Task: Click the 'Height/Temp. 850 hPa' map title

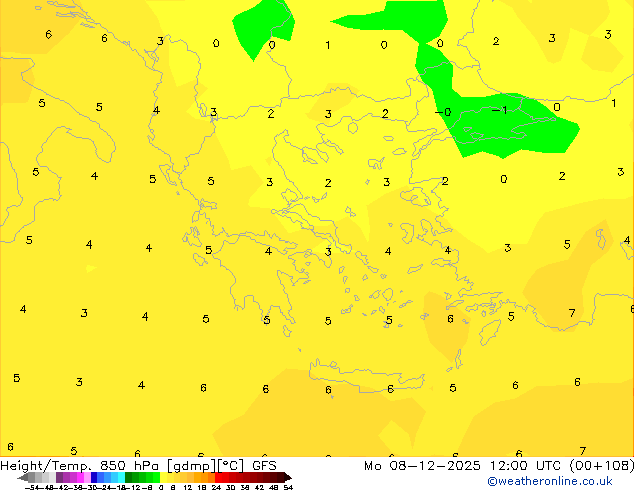Action: pos(80,466)
